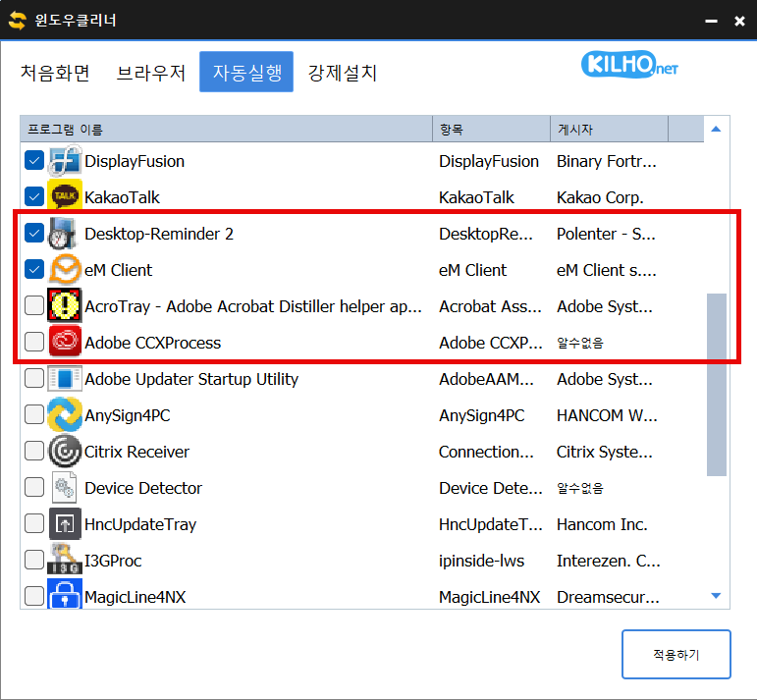Click the AnySign4PC icon
This screenshot has width=757, height=700.
(x=65, y=414)
